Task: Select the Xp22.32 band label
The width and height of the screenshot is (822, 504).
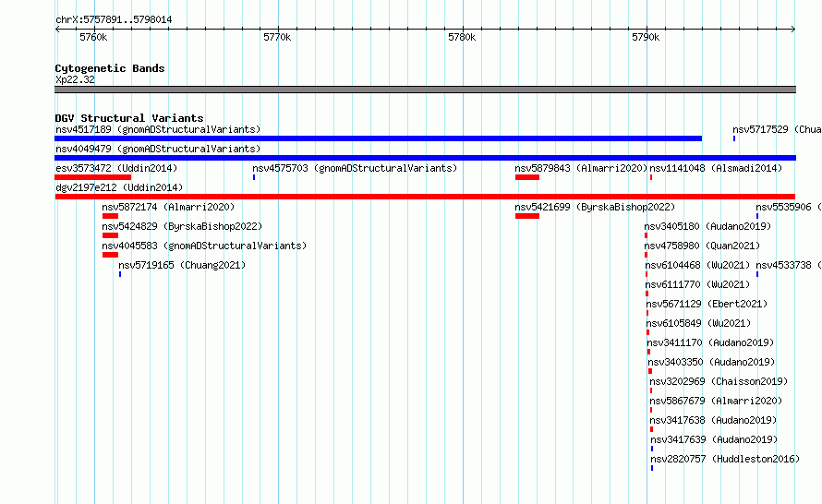Action: pyautogui.click(x=75, y=79)
